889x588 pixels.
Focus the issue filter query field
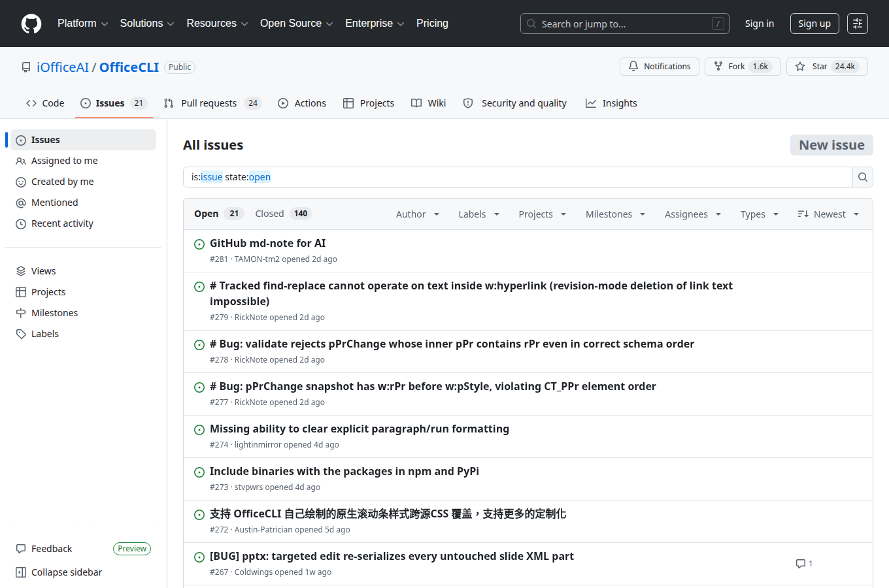pyautogui.click(x=518, y=177)
